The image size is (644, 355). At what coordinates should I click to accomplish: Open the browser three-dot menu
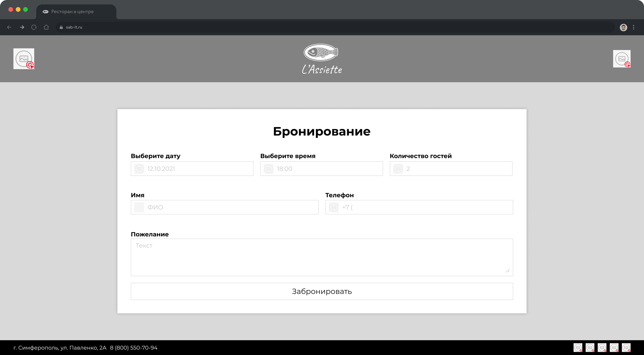(634, 27)
